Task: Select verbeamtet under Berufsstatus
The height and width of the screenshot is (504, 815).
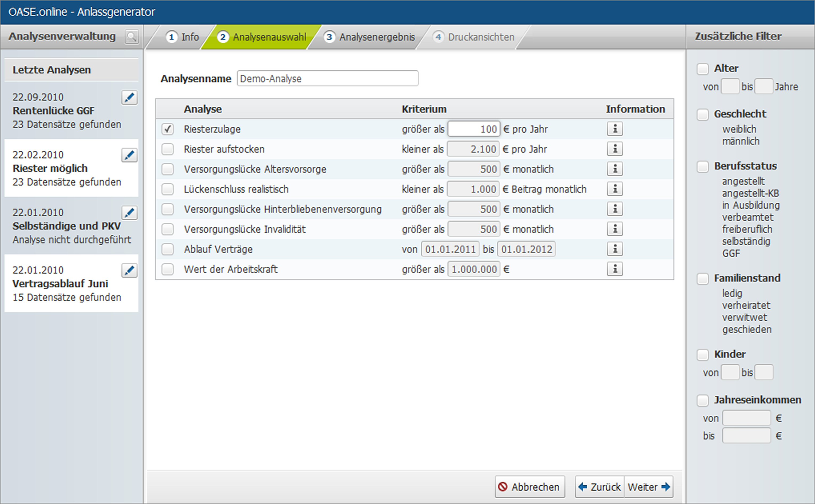Action: (748, 217)
